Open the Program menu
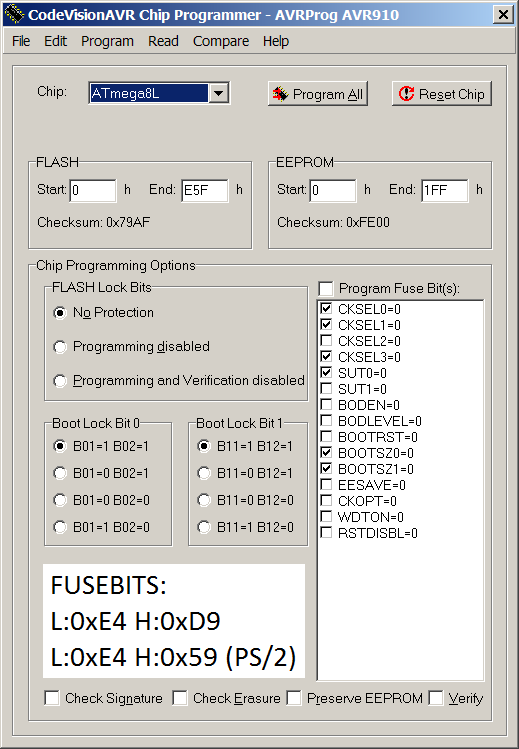Image resolution: width=519 pixels, height=749 pixels. point(107,41)
